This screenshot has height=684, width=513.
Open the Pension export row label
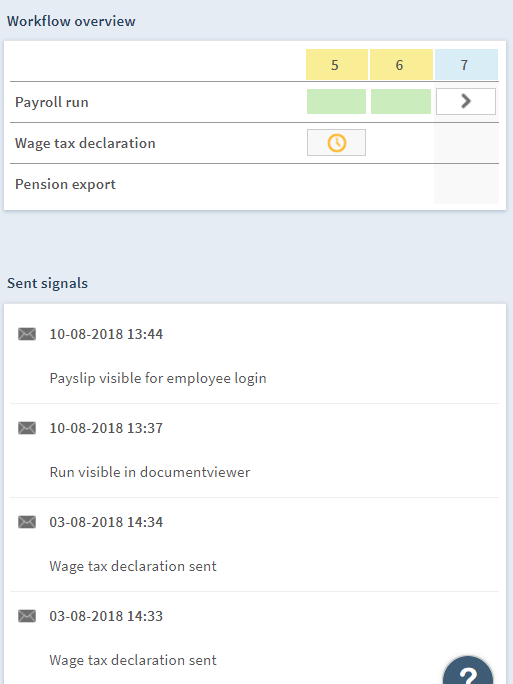click(x=65, y=184)
